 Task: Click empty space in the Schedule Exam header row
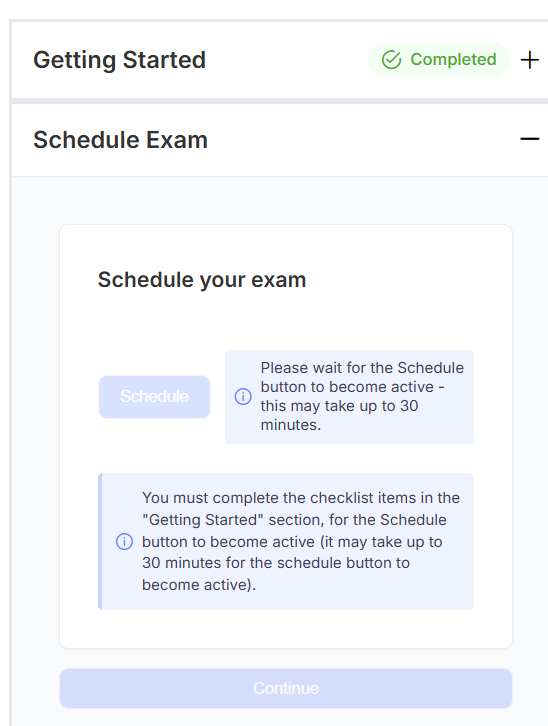tap(361, 140)
